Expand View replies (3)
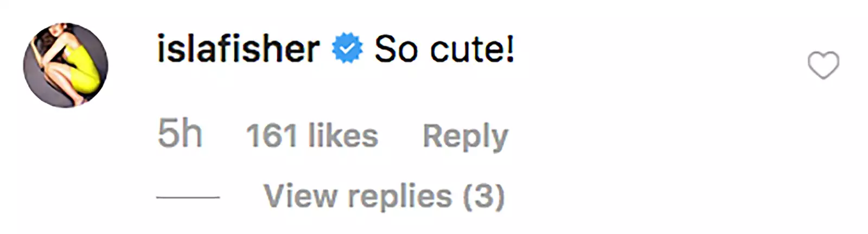 pos(384,196)
